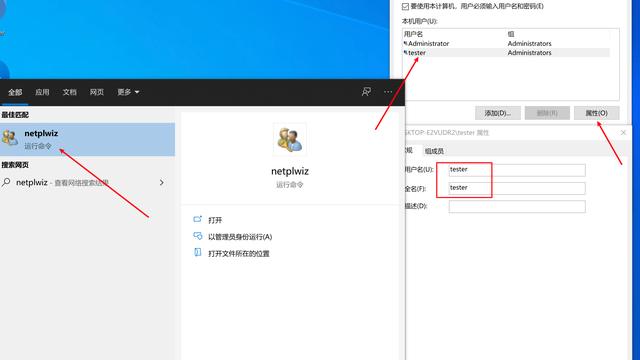Viewport: 640px width, 360px height.
Task: Click the 用户名 column header
Action: [413, 34]
